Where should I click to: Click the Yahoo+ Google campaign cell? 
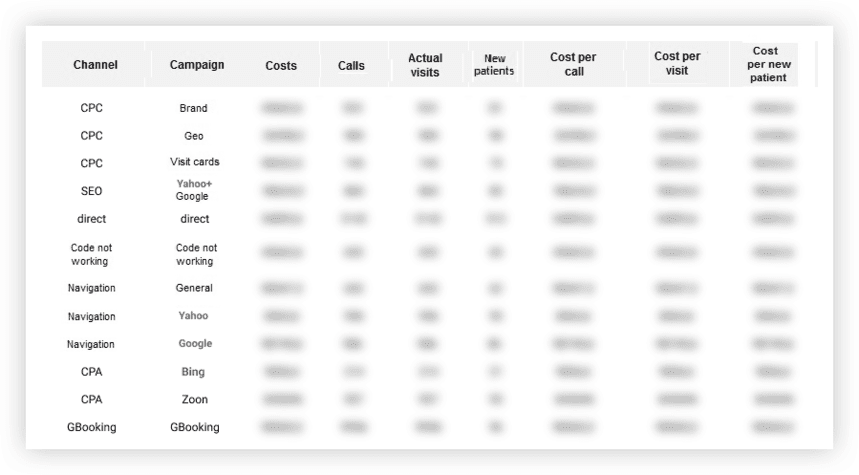194,190
